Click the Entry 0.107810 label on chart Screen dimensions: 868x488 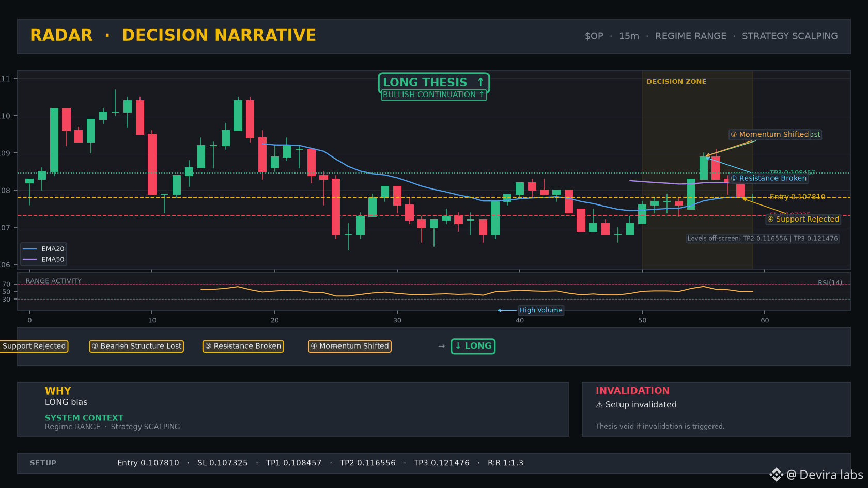pos(797,197)
